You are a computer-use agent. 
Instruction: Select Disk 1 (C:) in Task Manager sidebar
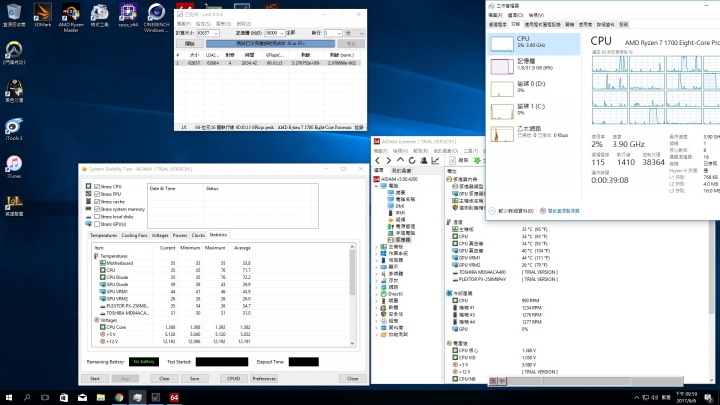534,111
